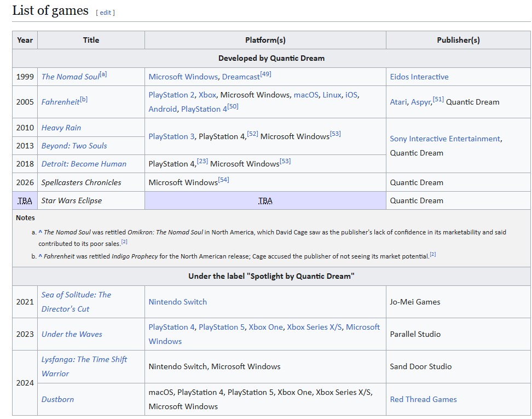Jump to citation 54 in Spellcasters Chronicles row
This screenshot has height=419, width=532.
(224, 180)
